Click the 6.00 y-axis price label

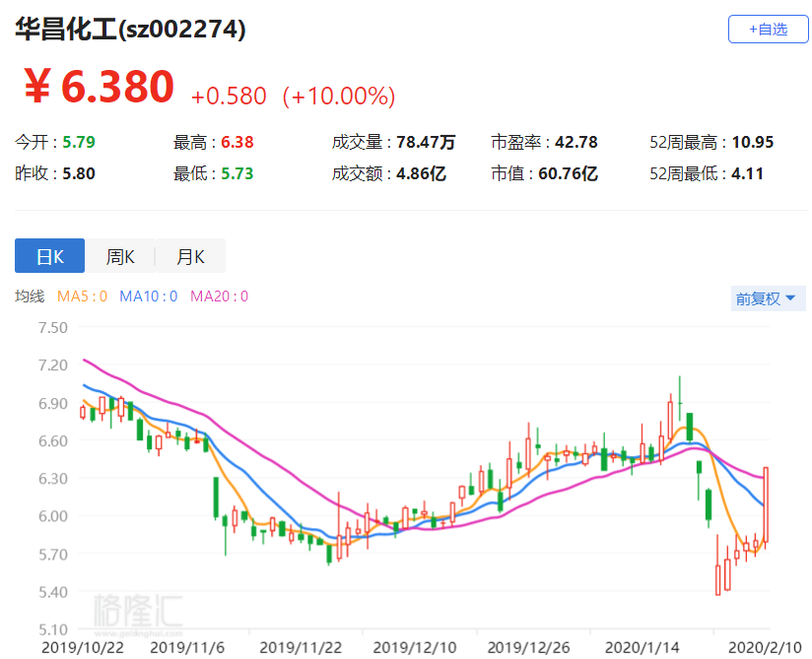53,516
